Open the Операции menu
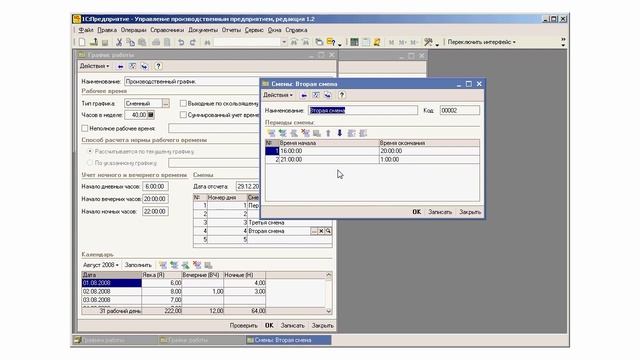The image size is (640, 360). click(x=133, y=30)
